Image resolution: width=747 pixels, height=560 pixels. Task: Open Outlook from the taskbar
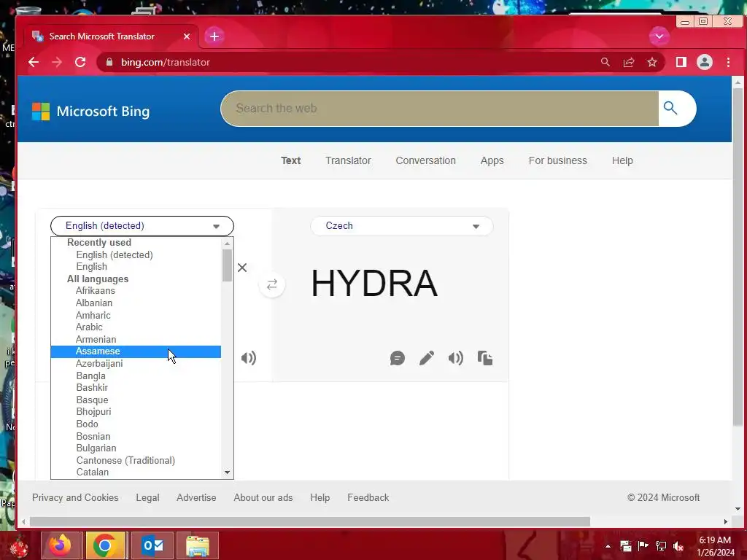152,545
